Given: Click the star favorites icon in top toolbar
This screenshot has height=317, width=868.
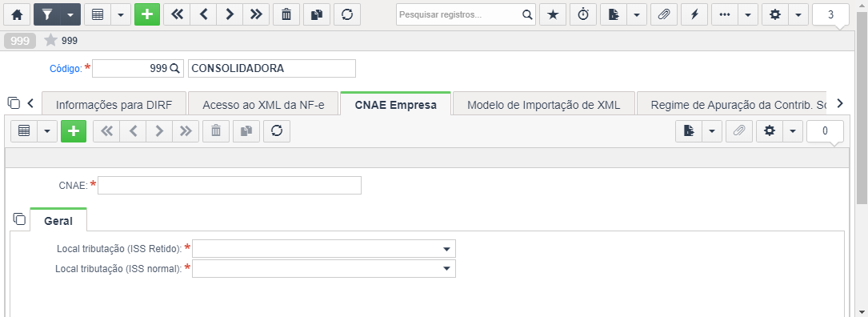Looking at the screenshot, I should click(553, 15).
